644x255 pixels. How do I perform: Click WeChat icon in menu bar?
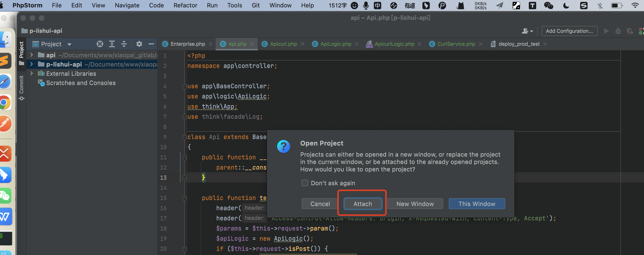click(x=548, y=5)
